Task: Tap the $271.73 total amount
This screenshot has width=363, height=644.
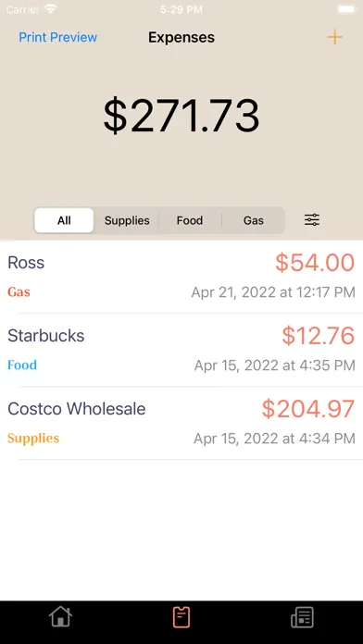Action: tap(181, 116)
